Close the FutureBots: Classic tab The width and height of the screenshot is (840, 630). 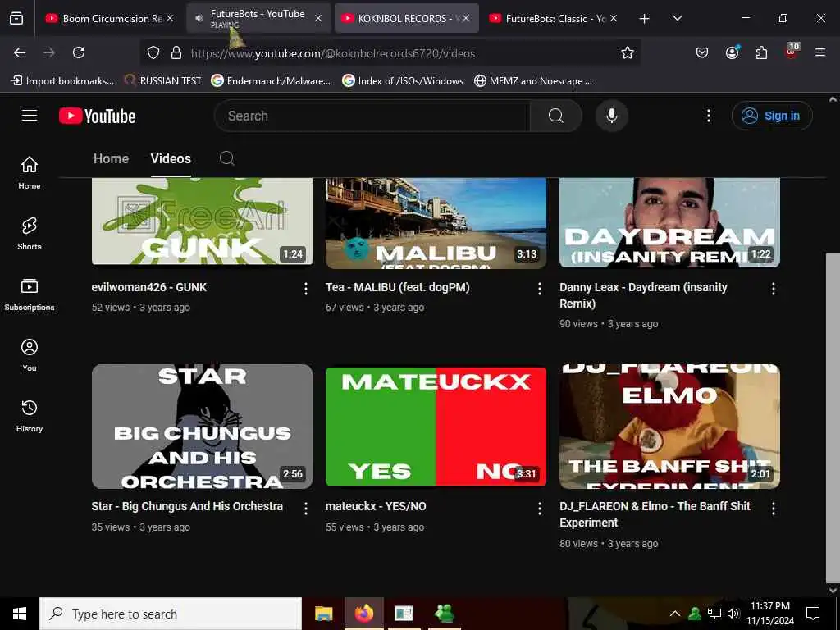(x=614, y=18)
